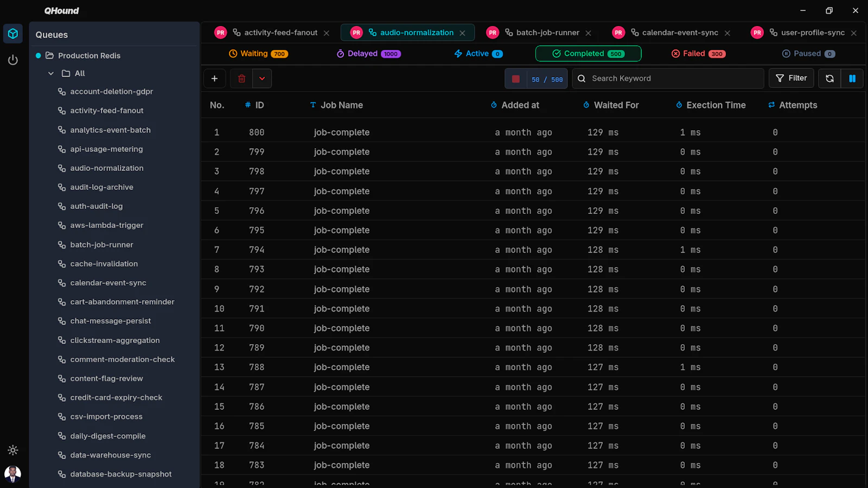This screenshot has height=488, width=868.
Task: Click the refresh jobs icon
Action: 829,79
